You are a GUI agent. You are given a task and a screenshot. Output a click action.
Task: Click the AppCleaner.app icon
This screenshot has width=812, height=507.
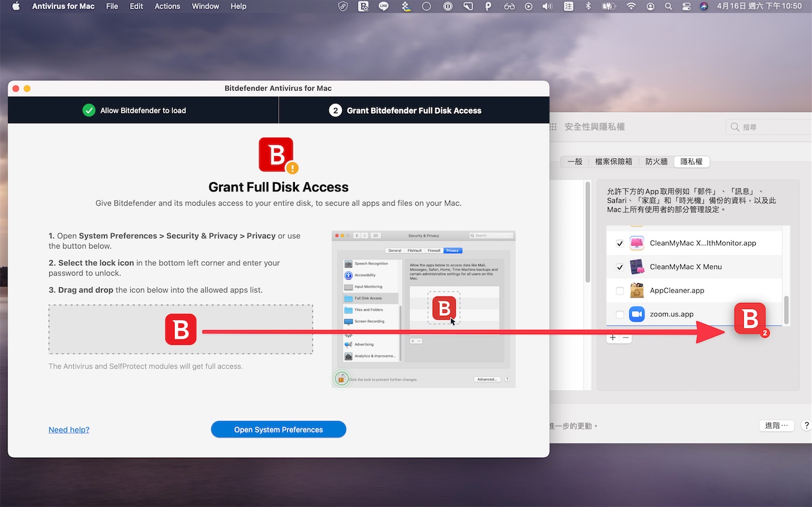tap(637, 290)
